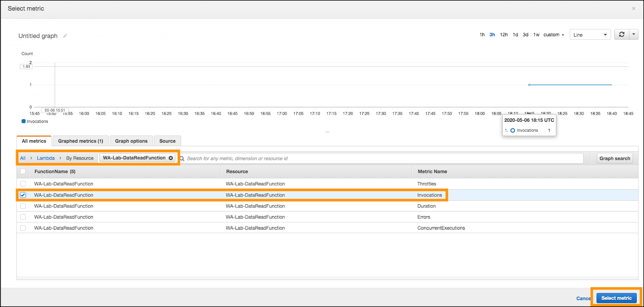Expand the custom time range dropdown
The width and height of the screenshot is (644, 307).
(x=553, y=35)
